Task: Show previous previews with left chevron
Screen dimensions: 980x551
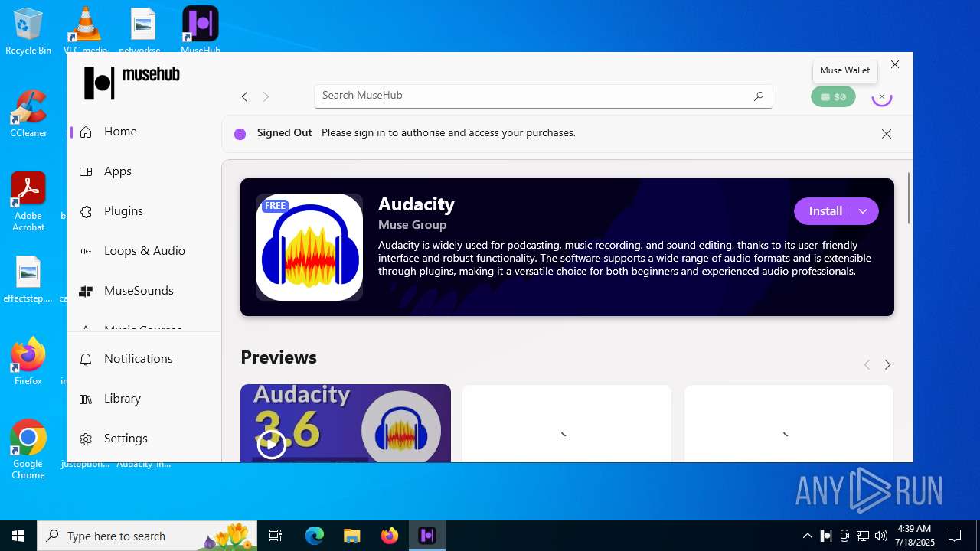Action: click(x=867, y=365)
